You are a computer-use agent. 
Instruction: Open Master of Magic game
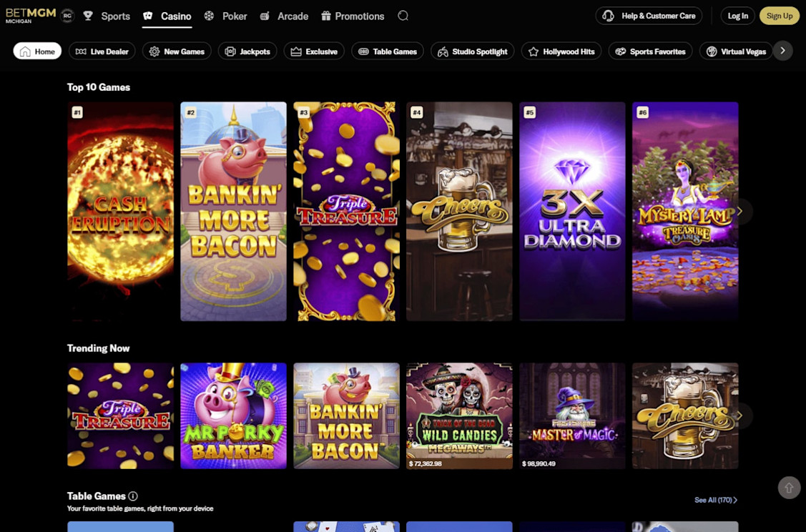click(572, 416)
